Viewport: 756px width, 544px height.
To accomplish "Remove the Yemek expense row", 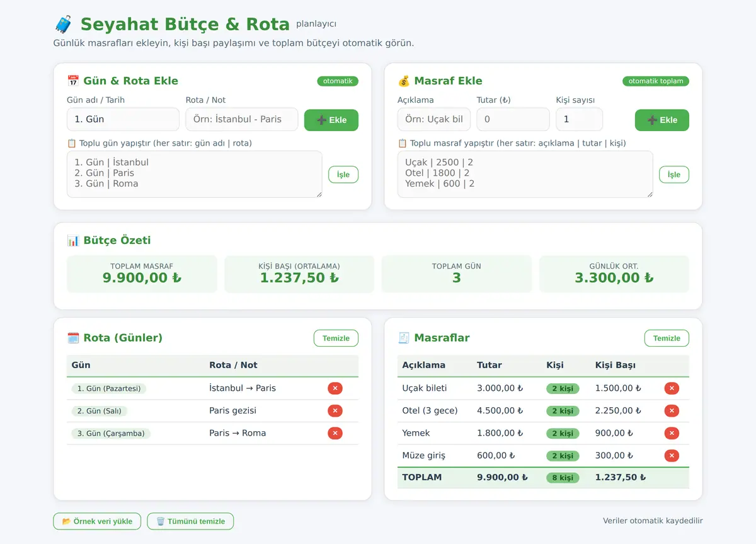I will pyautogui.click(x=672, y=433).
